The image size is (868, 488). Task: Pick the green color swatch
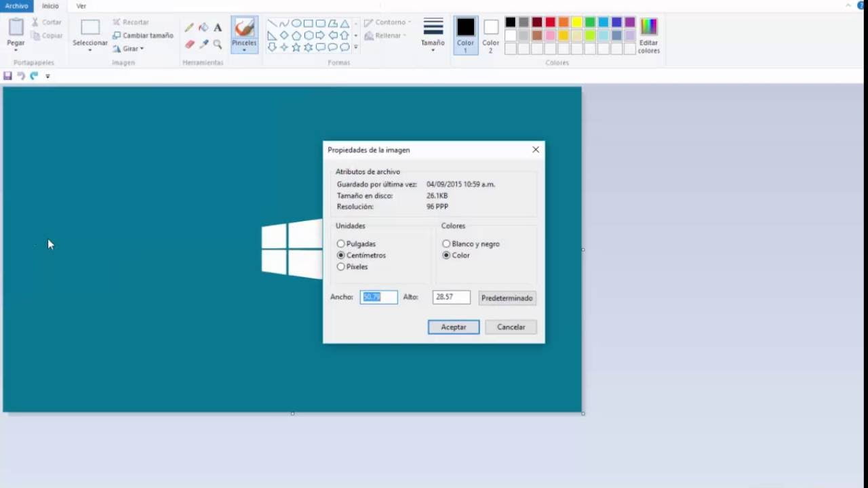click(590, 22)
